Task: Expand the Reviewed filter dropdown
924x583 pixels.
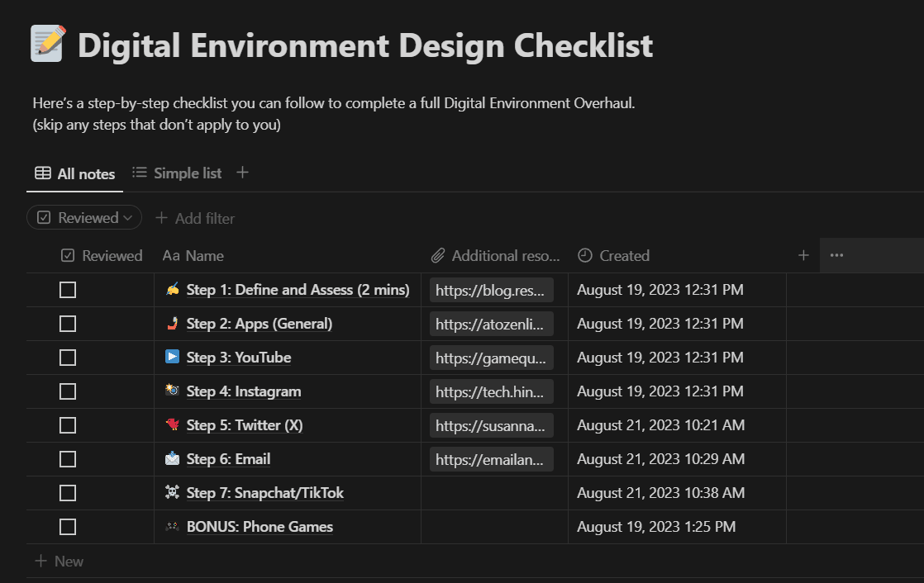Action: (84, 218)
